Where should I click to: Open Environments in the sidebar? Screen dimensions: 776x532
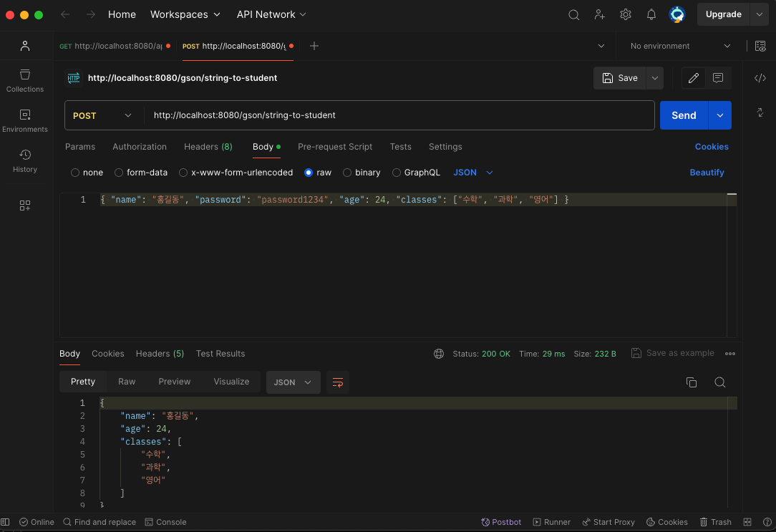[25, 121]
